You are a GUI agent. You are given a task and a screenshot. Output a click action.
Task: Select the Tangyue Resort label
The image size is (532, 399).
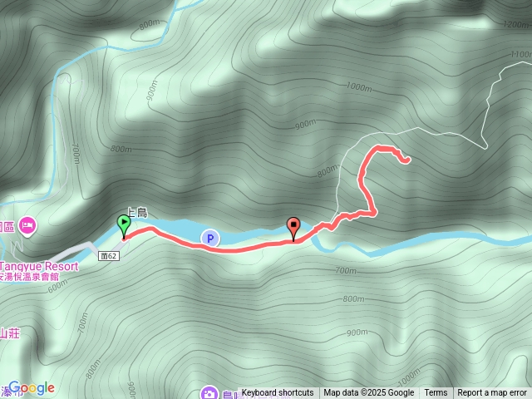[x=39, y=266]
